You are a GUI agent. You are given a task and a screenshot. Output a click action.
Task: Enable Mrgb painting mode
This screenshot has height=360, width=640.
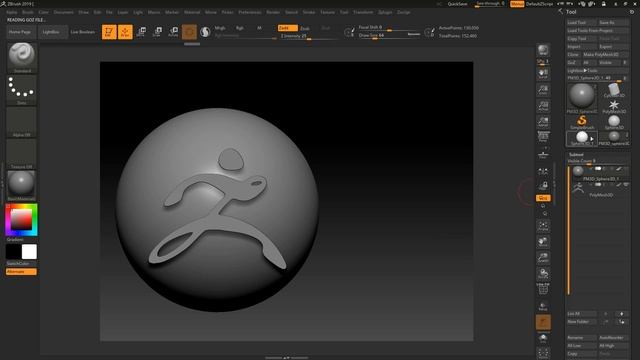pyautogui.click(x=220, y=28)
